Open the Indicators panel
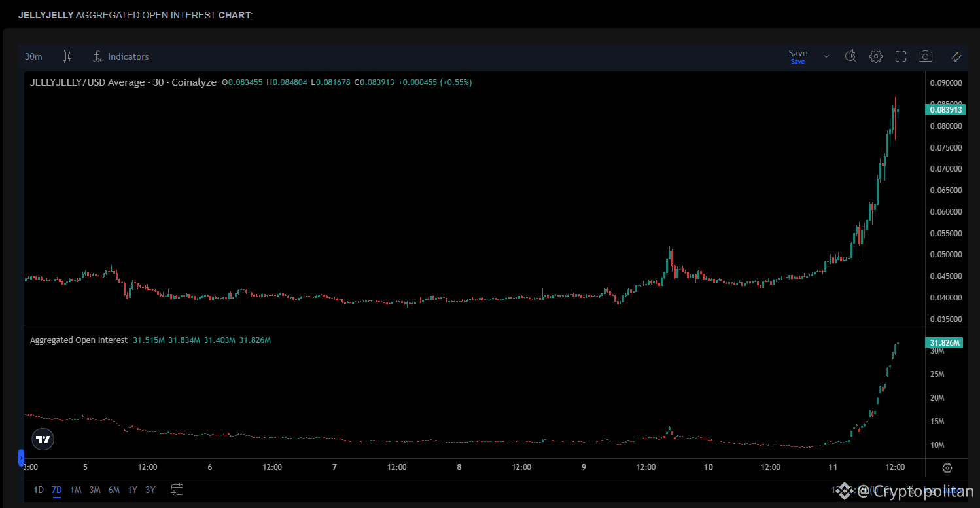 (x=120, y=56)
